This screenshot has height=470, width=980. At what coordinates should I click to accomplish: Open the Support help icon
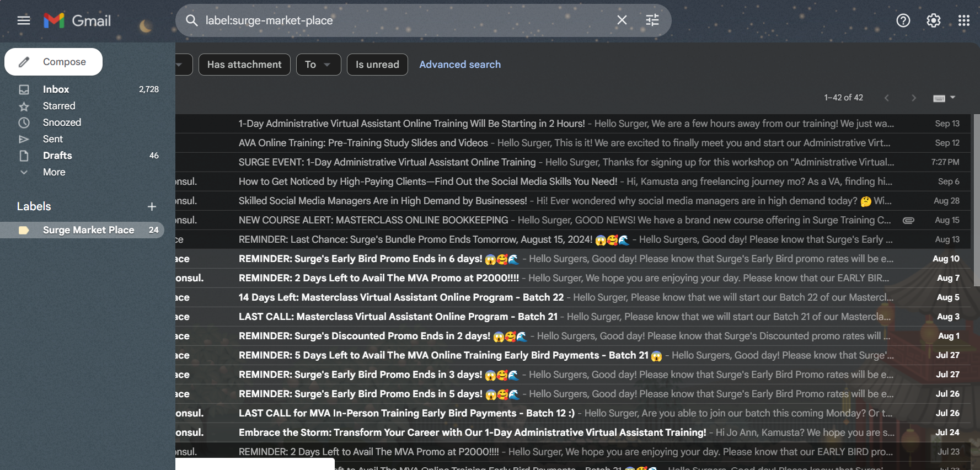(x=903, y=20)
